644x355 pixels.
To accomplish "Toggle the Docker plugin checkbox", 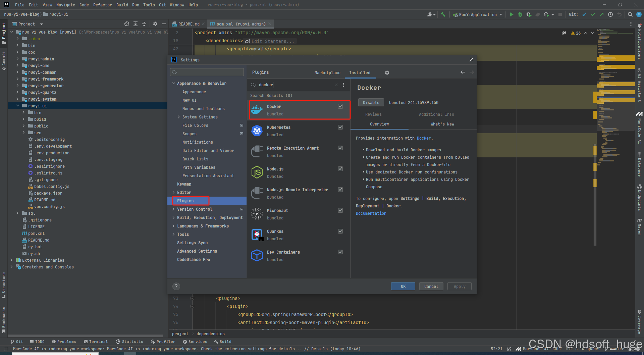I will [340, 106].
